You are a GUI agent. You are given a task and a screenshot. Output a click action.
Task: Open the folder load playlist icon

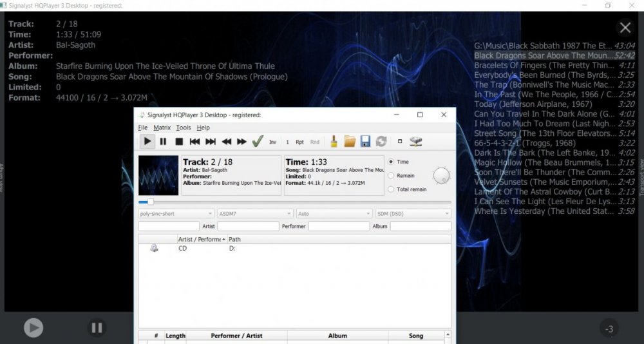pos(350,142)
